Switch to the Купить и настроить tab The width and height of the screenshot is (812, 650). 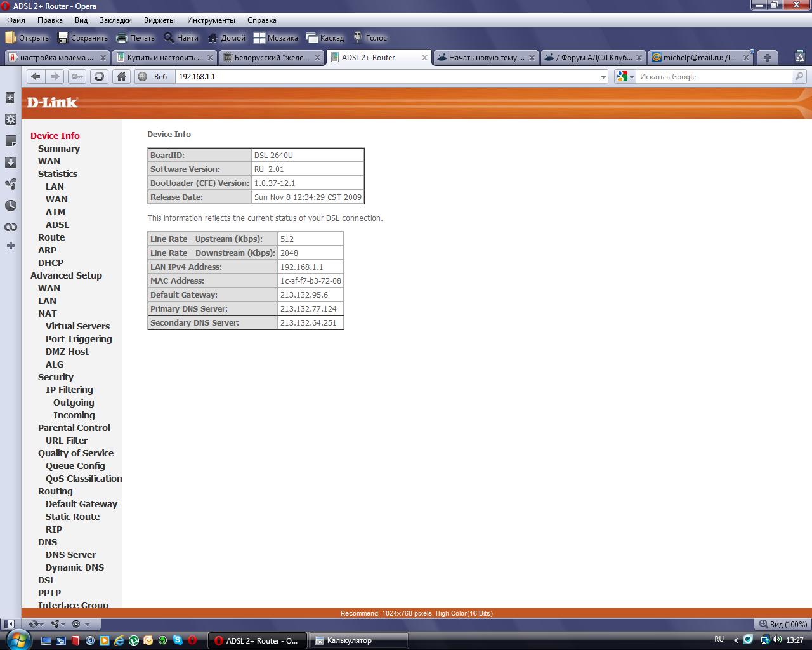tap(165, 58)
